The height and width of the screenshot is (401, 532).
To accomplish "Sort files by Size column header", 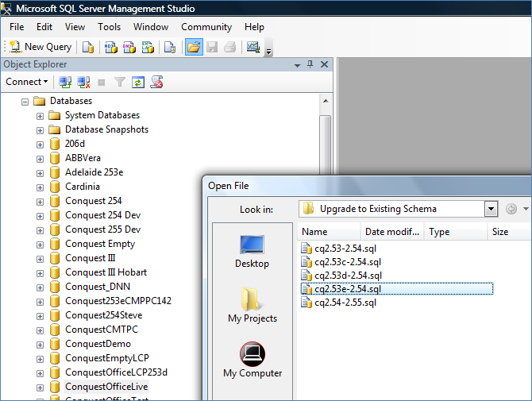I will (x=509, y=232).
